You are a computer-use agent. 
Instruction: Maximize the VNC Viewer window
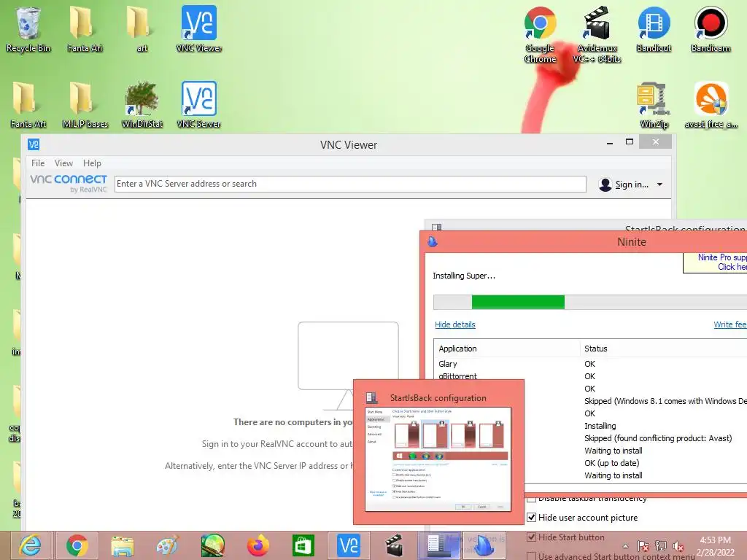click(x=630, y=142)
